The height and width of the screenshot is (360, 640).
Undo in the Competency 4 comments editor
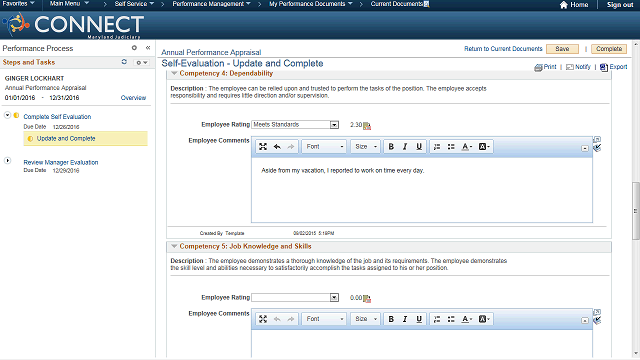[x=277, y=147]
